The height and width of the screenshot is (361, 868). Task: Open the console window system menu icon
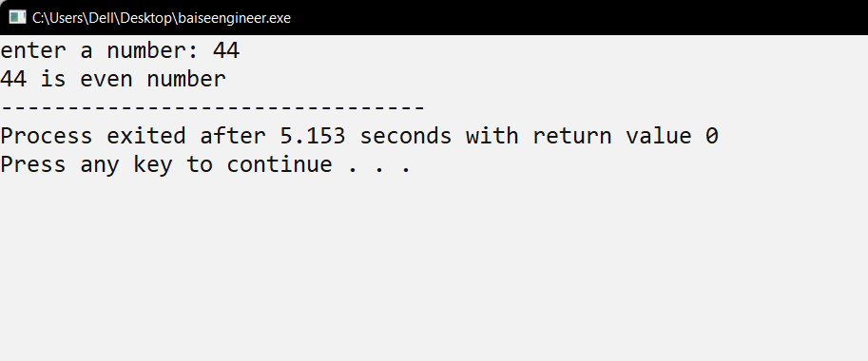tap(18, 18)
